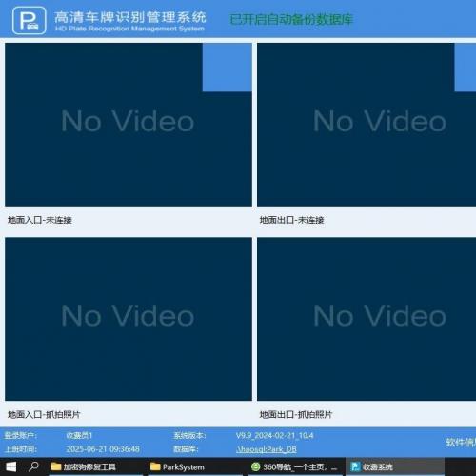
Task: Click the 已开启自动备份数据库 status message
Action: click(x=291, y=19)
